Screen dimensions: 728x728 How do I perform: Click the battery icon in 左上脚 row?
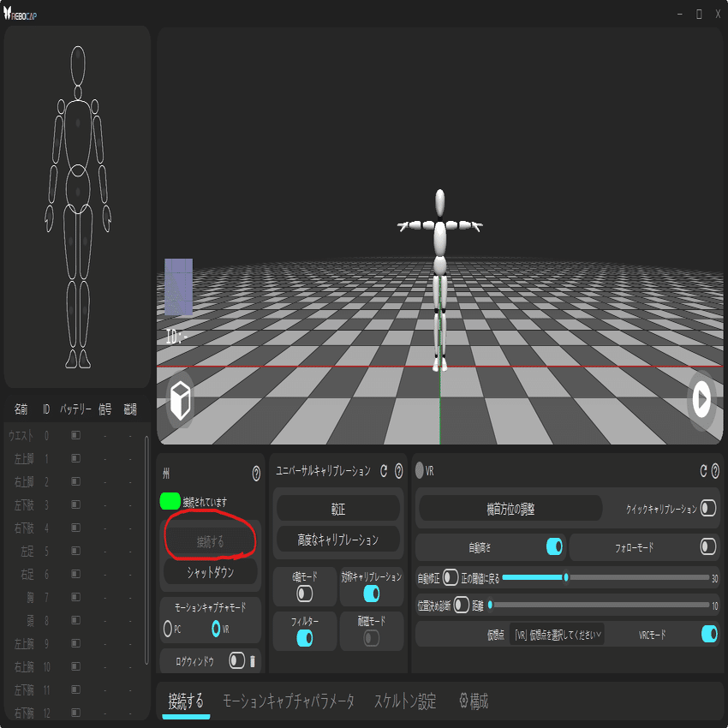pos(75,458)
